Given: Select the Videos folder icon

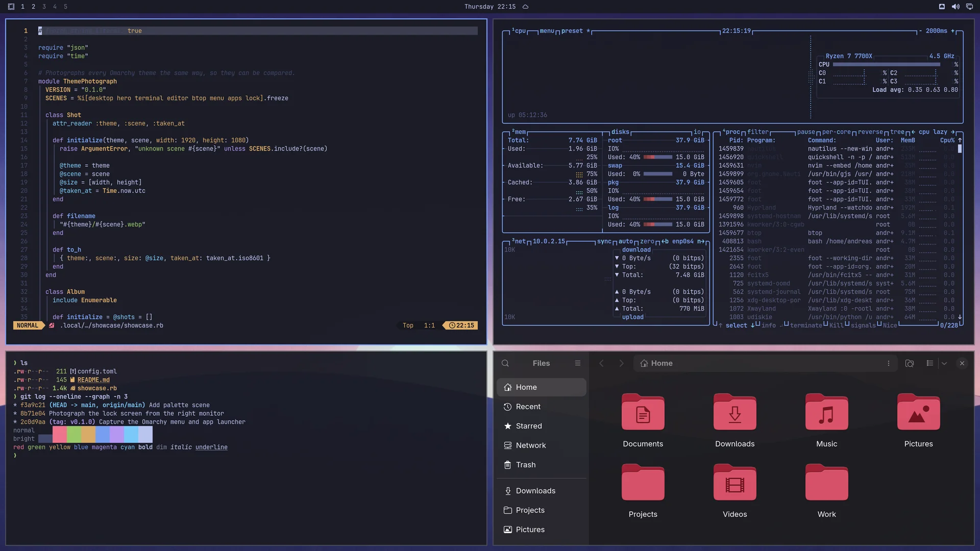Looking at the screenshot, I should (734, 483).
